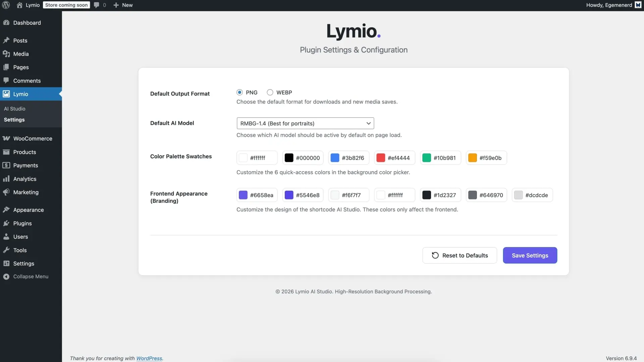
Task: Click the Media sidebar icon
Action: [x=6, y=54]
